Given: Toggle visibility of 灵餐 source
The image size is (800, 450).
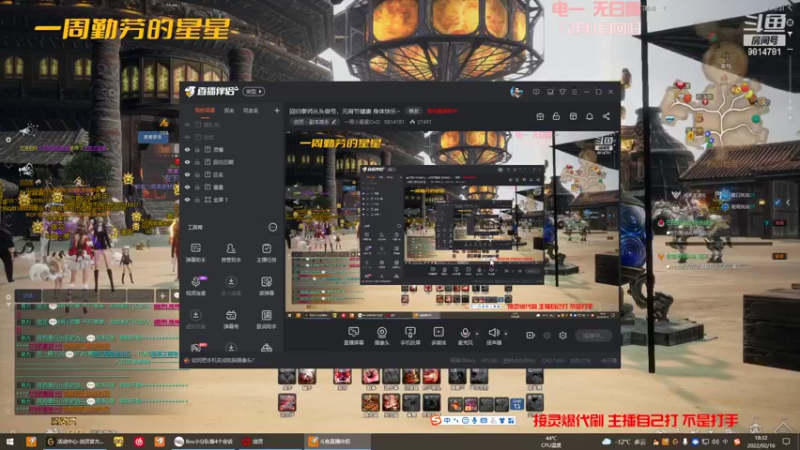Looking at the screenshot, I should [187, 149].
